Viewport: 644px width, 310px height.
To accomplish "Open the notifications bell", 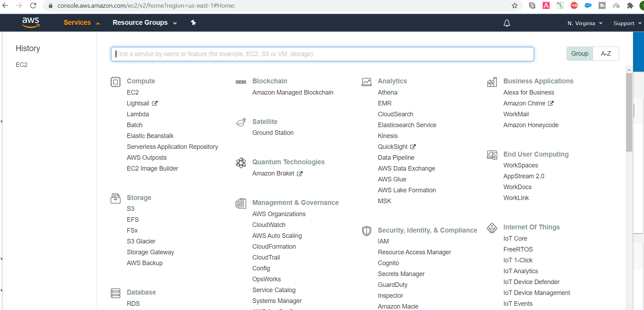I will tap(507, 23).
